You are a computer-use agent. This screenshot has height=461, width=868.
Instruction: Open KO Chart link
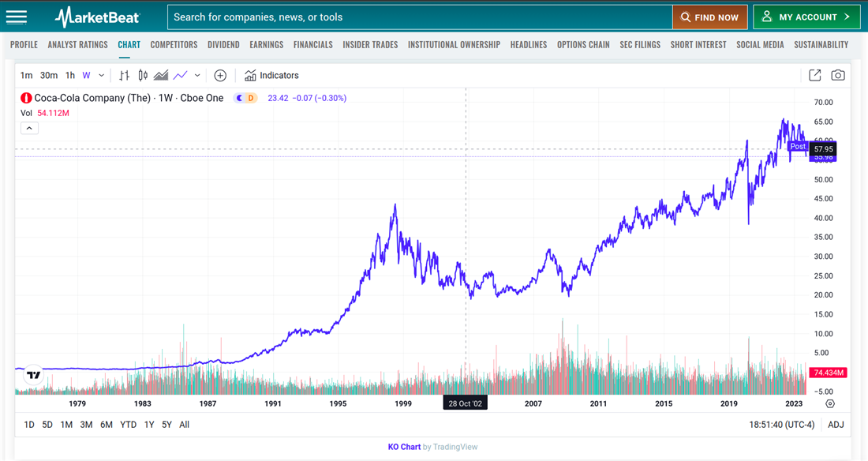click(x=404, y=447)
